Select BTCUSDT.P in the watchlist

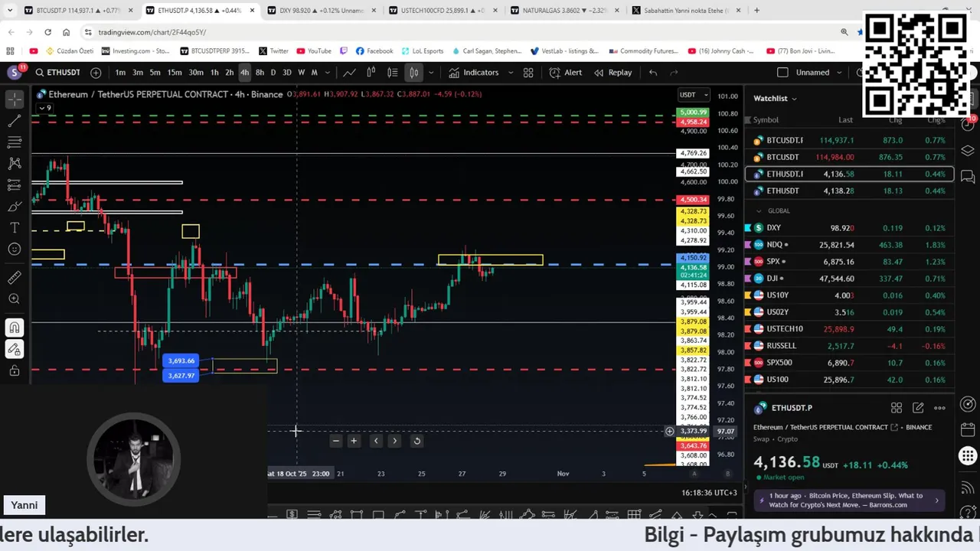tap(849, 140)
